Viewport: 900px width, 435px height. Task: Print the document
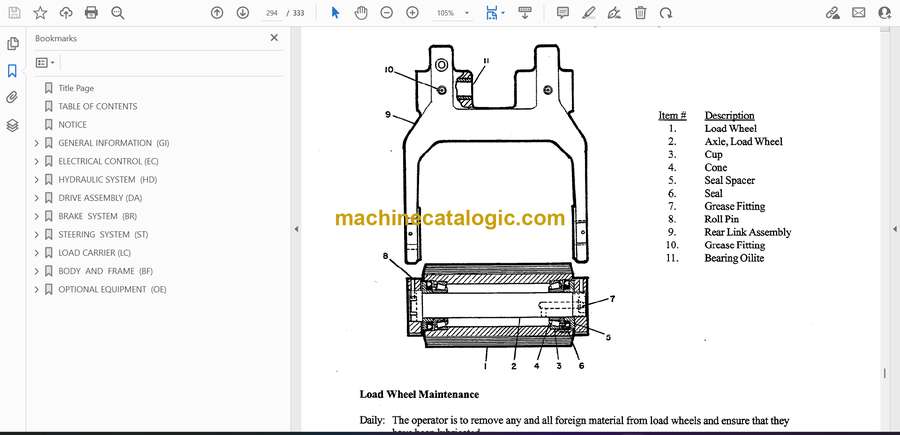91,13
